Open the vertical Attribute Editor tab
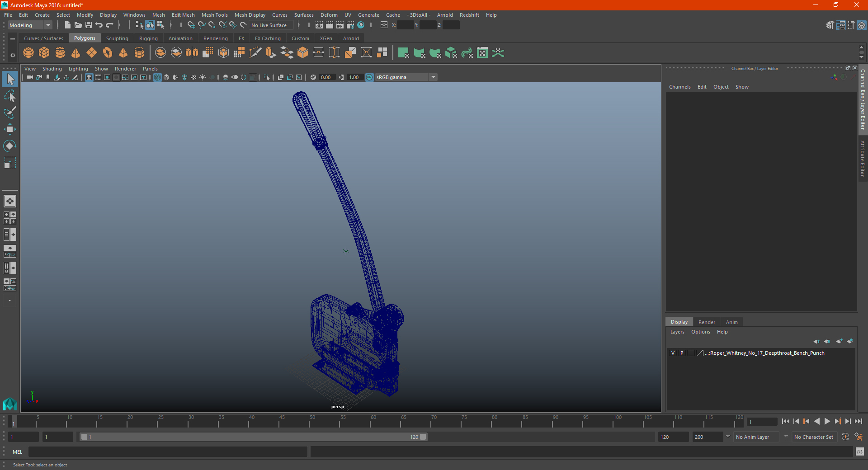868x470 pixels. click(863, 158)
